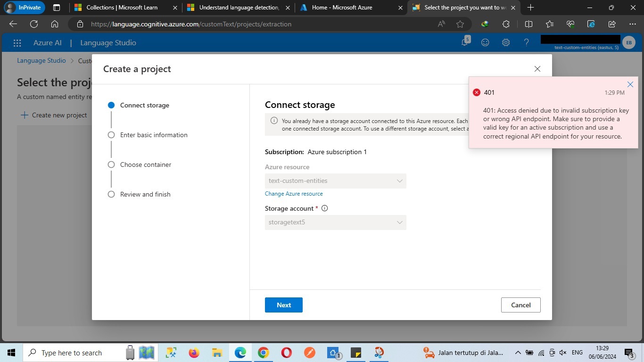Open Language Studio settings gear
The width and height of the screenshot is (644, 362).
tap(506, 42)
